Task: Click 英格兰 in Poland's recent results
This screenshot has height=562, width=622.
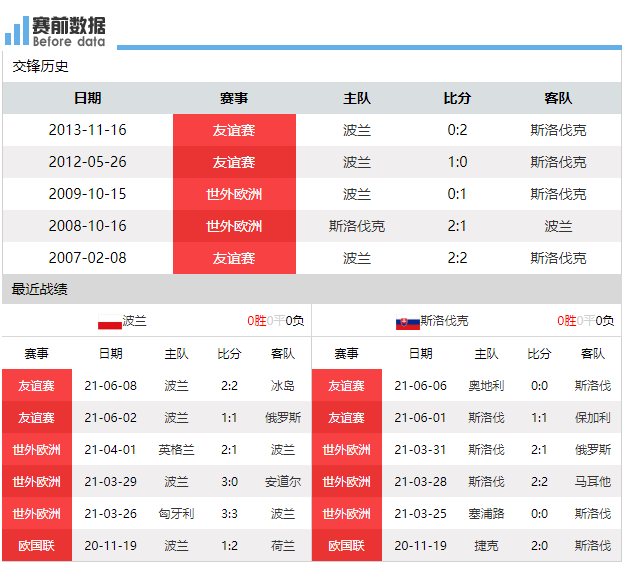Action: 177,450
